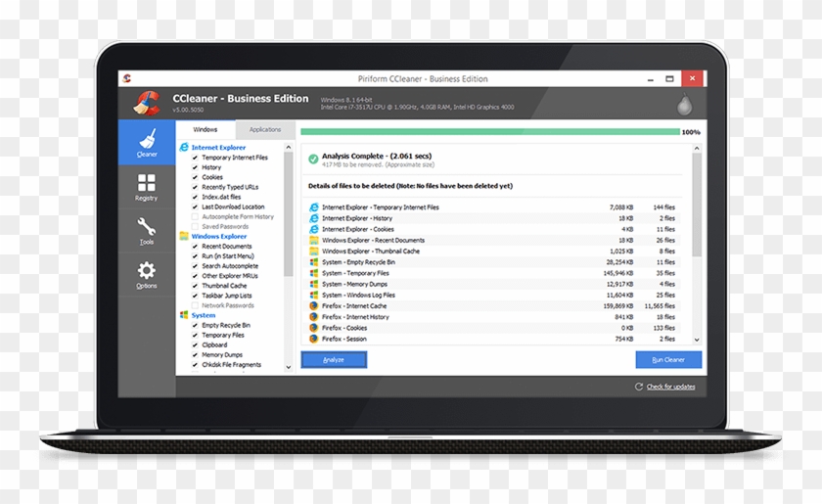Click the refresh icon beside Check for updates

(638, 387)
